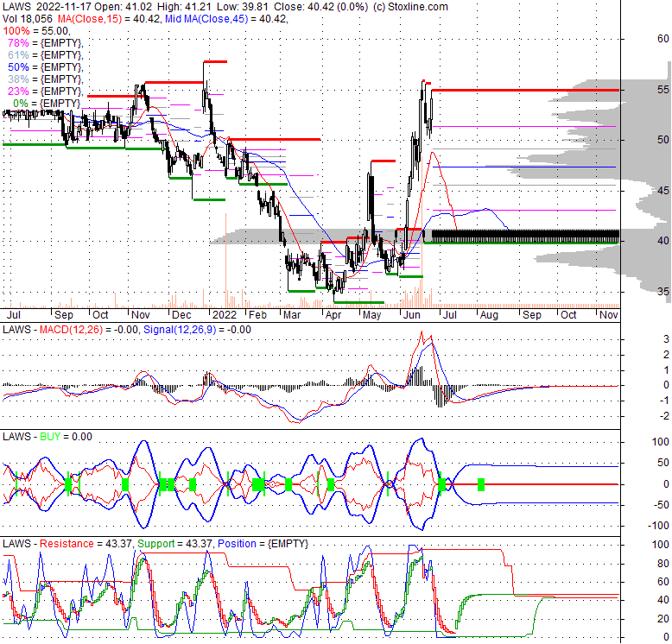Click the MACD axis value 3

[666, 339]
